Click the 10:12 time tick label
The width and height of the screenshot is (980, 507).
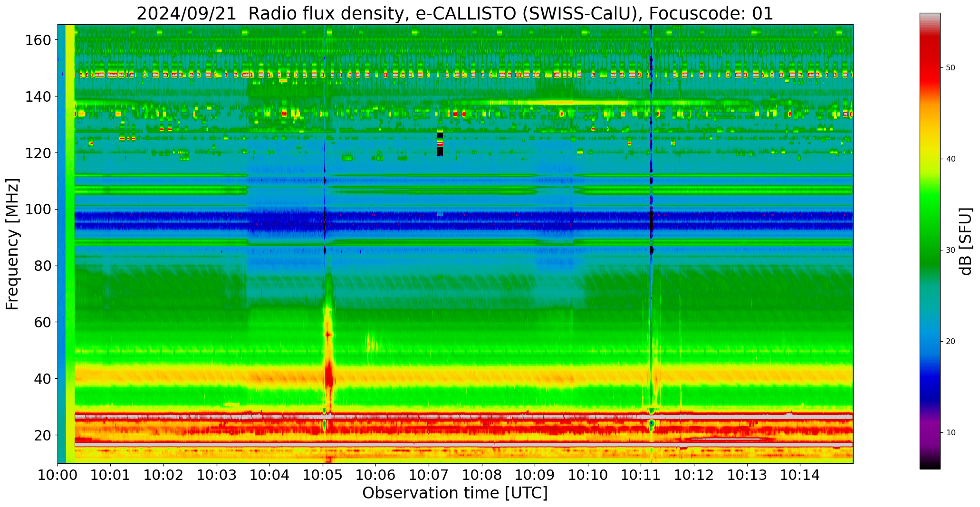694,474
